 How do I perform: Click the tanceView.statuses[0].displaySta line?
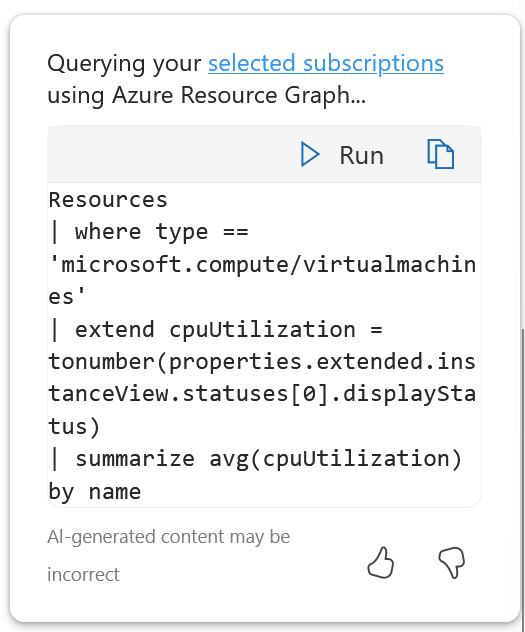pos(262,394)
